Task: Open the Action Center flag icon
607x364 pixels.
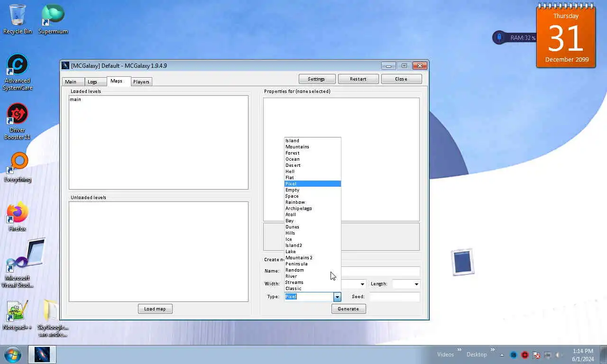Action: [536, 355]
